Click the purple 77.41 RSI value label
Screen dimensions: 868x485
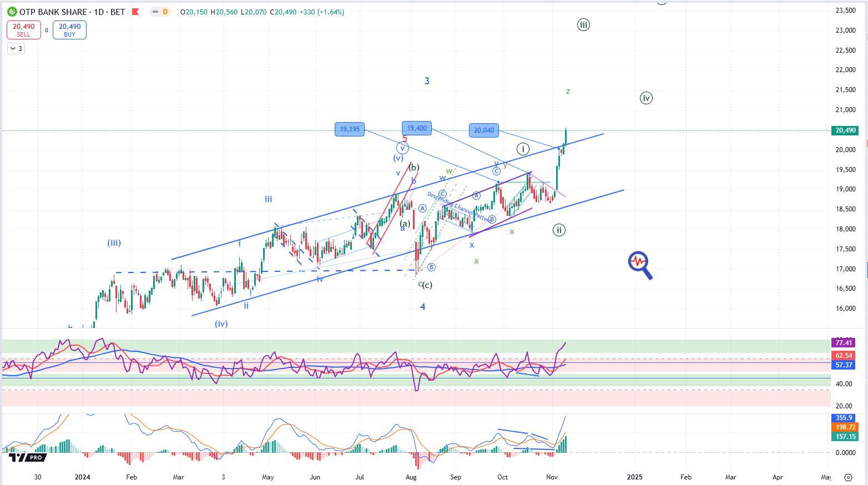tap(843, 343)
